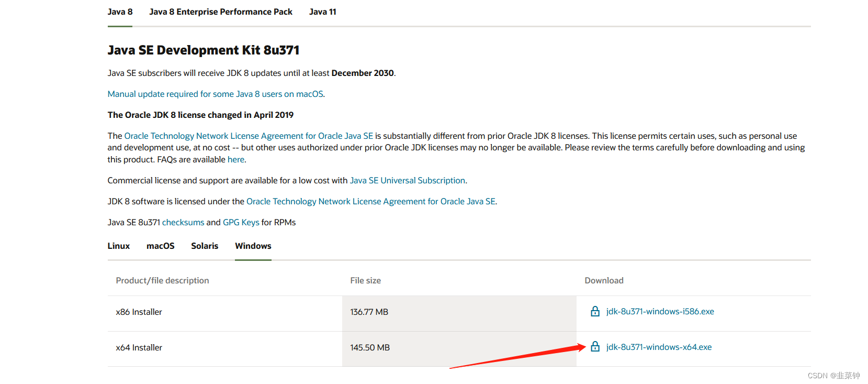Image resolution: width=868 pixels, height=384 pixels.
Task: Click 'The Oracle JDK 8 license changed' heading
Action: point(200,115)
